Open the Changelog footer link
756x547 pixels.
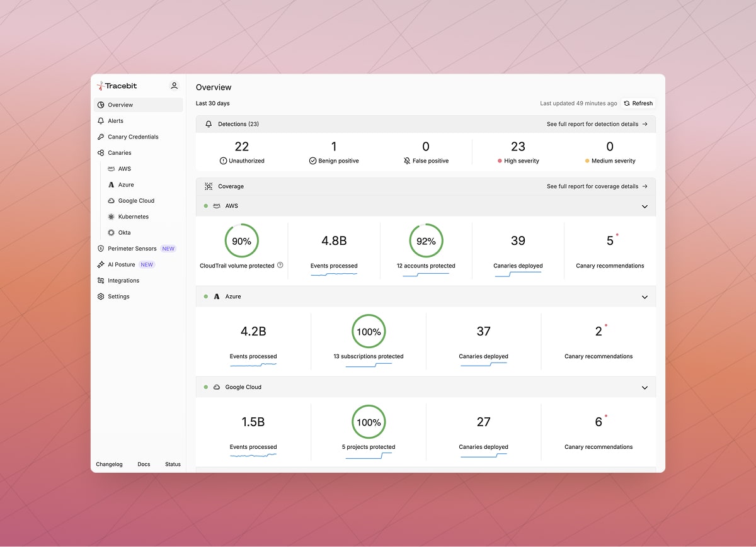[109, 464]
